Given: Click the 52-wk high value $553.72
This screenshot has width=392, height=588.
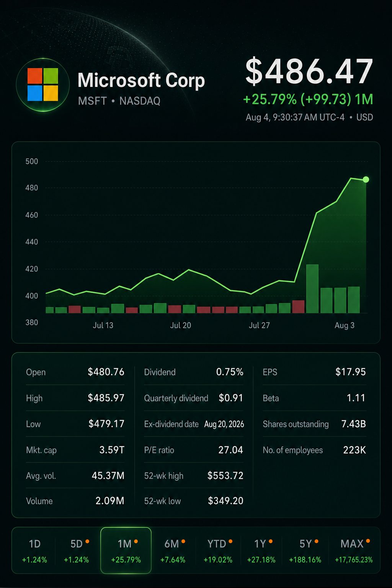Looking at the screenshot, I should pos(225,476).
